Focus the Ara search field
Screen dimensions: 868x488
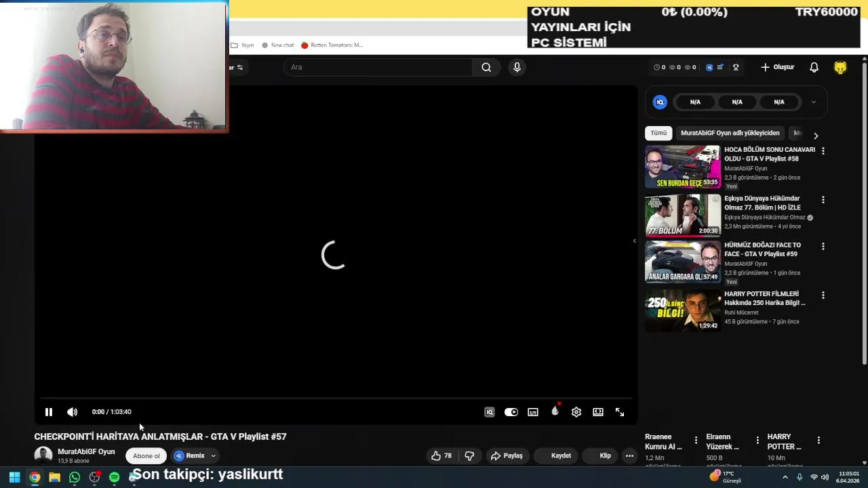(378, 67)
